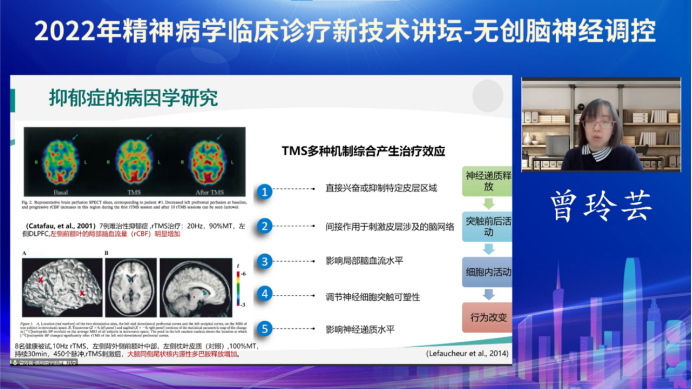The image size is (692, 389).
Task: Choose the blue circle labeled 4
Action: click(x=265, y=294)
